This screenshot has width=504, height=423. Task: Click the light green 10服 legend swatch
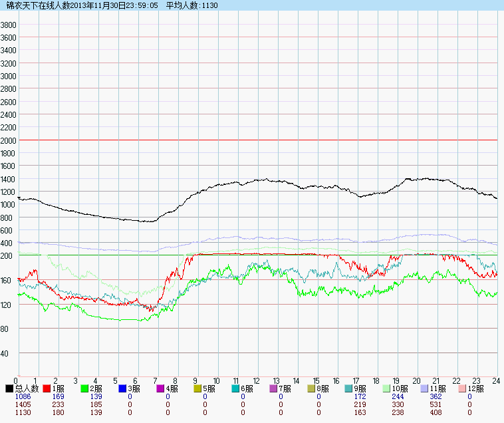pos(387,388)
